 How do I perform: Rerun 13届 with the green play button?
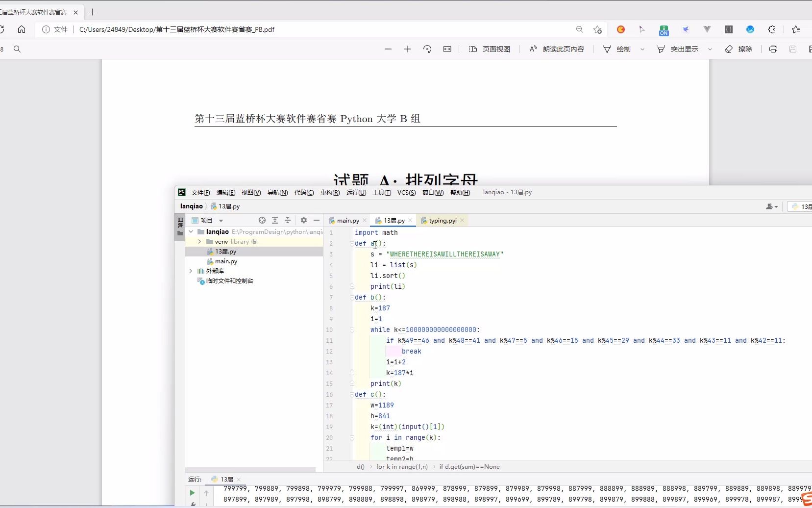click(192, 493)
